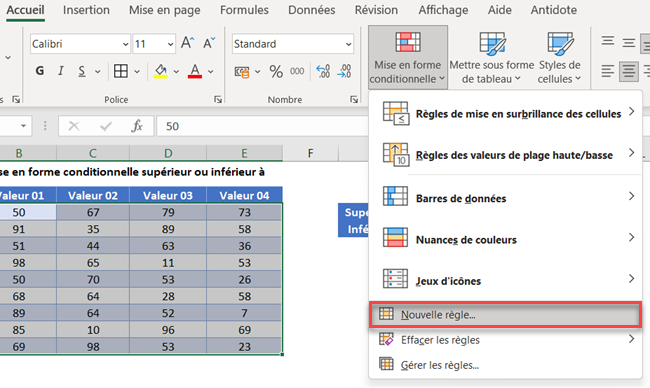
Task: Open Règles des valeurs de plage haute/basse
Action: [x=506, y=155]
